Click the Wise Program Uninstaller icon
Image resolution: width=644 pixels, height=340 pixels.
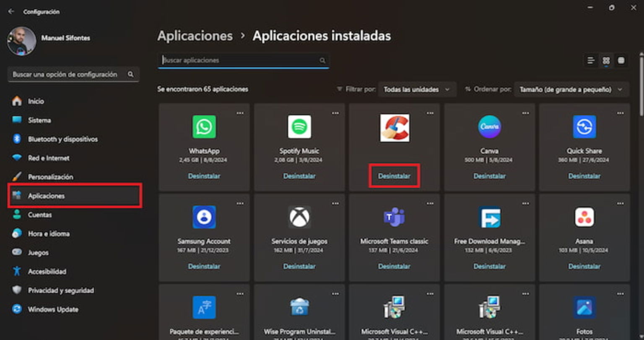(299, 307)
